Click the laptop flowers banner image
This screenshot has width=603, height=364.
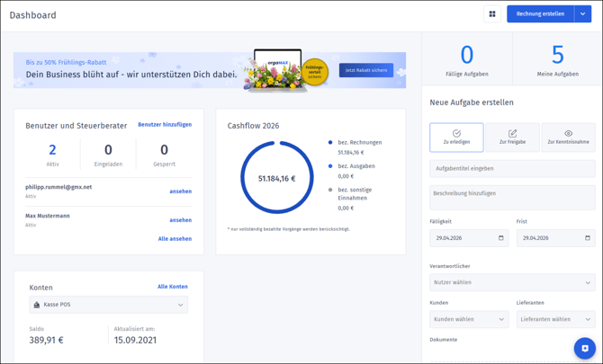click(275, 70)
